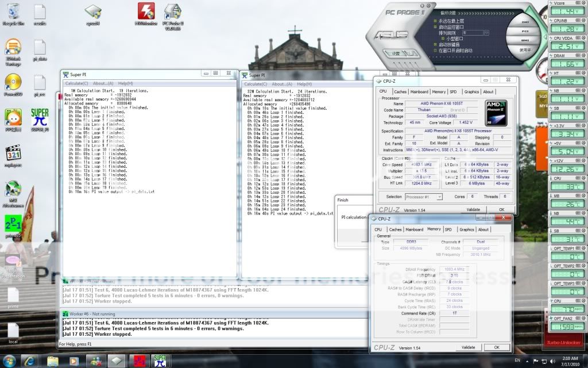Click the Turbo Unlocker logo panel
The height and width of the screenshot is (368, 588).
tap(566, 343)
